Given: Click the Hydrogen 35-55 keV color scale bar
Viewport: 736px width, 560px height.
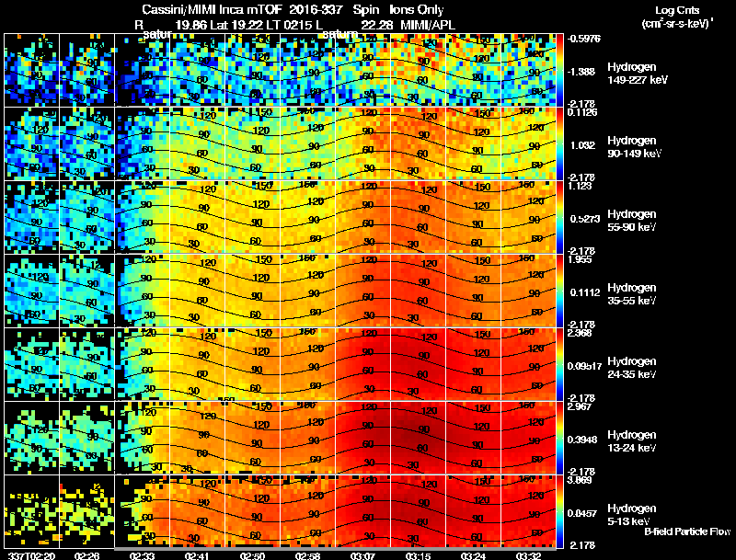Looking at the screenshot, I should (559, 291).
